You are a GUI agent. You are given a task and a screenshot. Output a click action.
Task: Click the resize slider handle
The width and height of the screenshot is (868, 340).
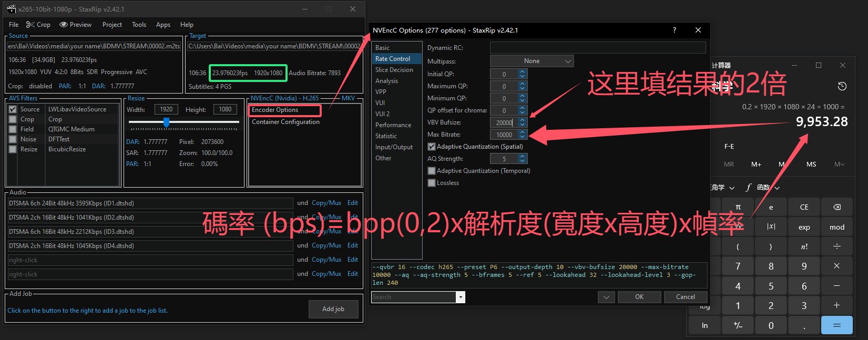click(x=166, y=122)
